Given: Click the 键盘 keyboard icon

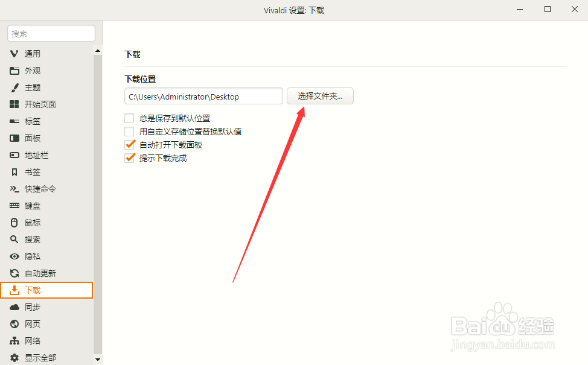Looking at the screenshot, I should tap(14, 205).
